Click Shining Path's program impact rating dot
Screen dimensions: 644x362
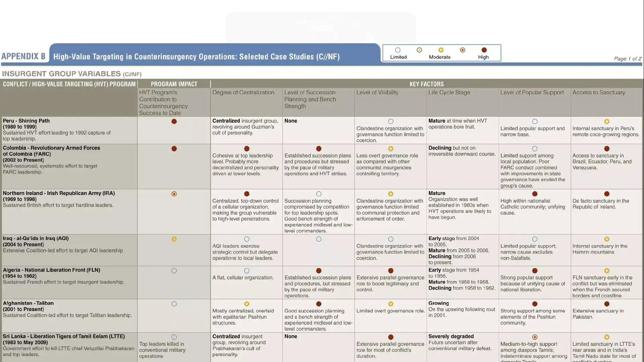[x=174, y=122]
